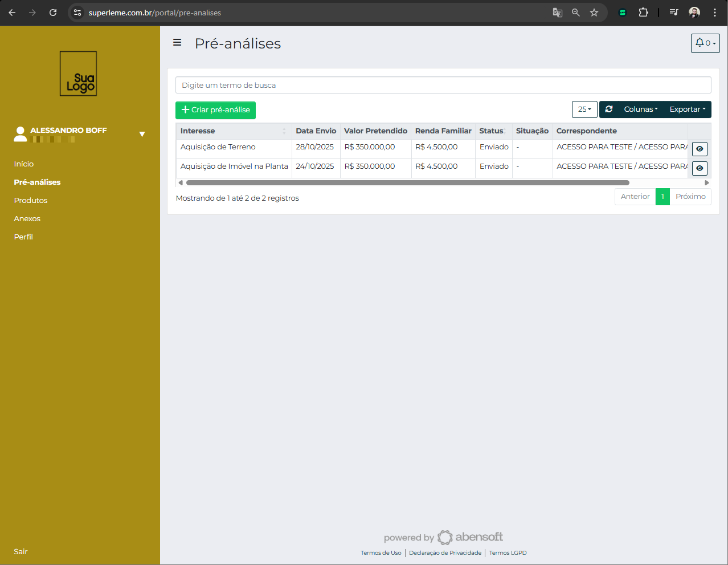Bookmark this page with the star icon
The width and height of the screenshot is (728, 565).
[x=594, y=13]
